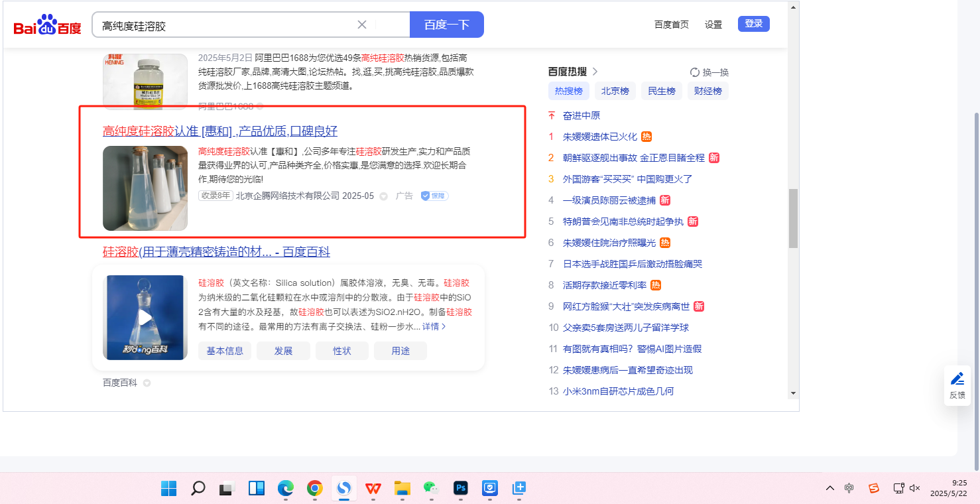Switch to the 北京榜 tab
This screenshot has height=504, width=980.
[x=615, y=91]
